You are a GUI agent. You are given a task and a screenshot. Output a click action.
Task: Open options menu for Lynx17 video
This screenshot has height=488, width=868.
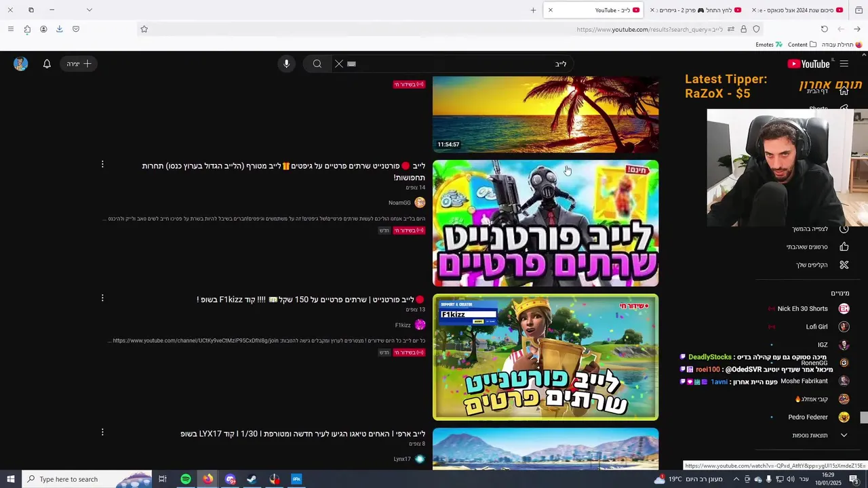102,432
